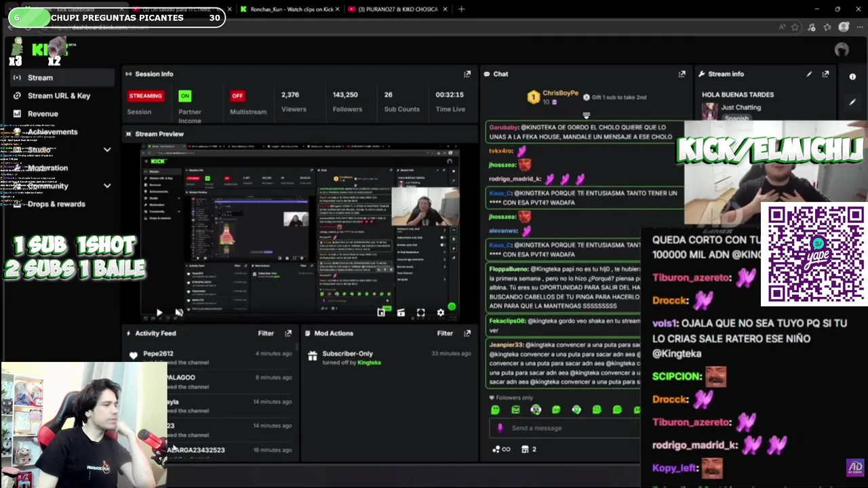Click the Followers only chat indicator

click(x=511, y=398)
